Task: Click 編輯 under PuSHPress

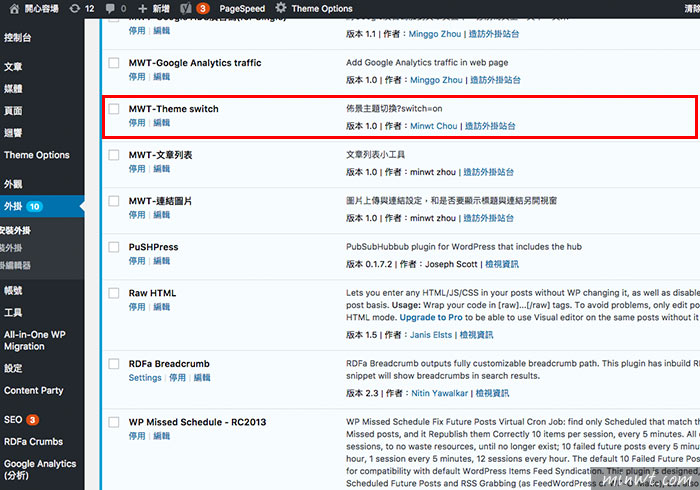Action: 162,261
